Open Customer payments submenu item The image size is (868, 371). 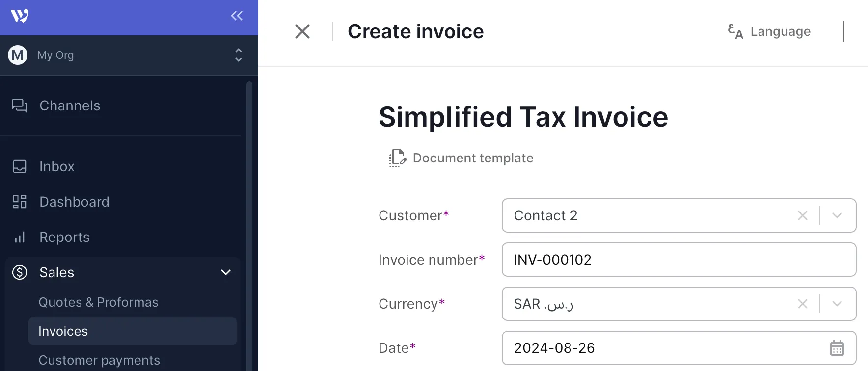[x=99, y=360]
